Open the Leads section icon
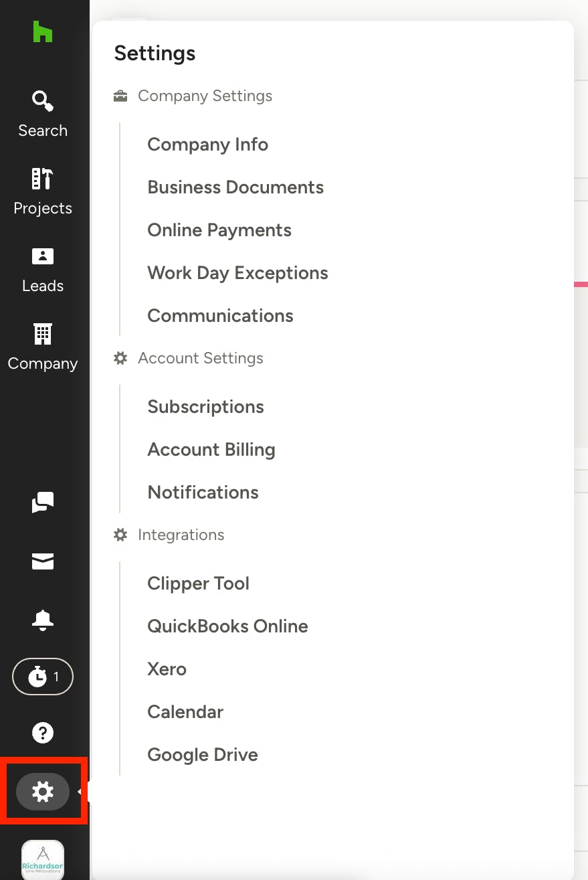Image resolution: width=588 pixels, height=880 pixels. coord(43,256)
